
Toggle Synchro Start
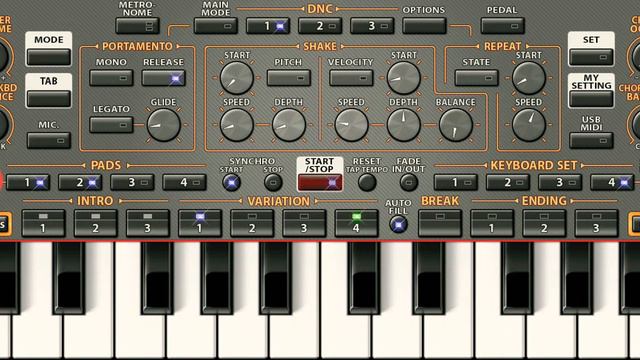[231, 182]
